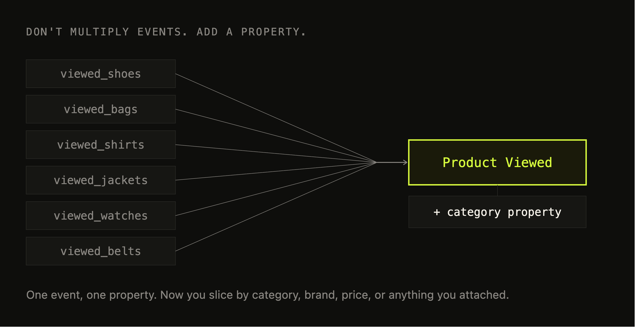Image resolution: width=644 pixels, height=336 pixels.
Task: Click the plus sign before category property
Action: point(437,212)
